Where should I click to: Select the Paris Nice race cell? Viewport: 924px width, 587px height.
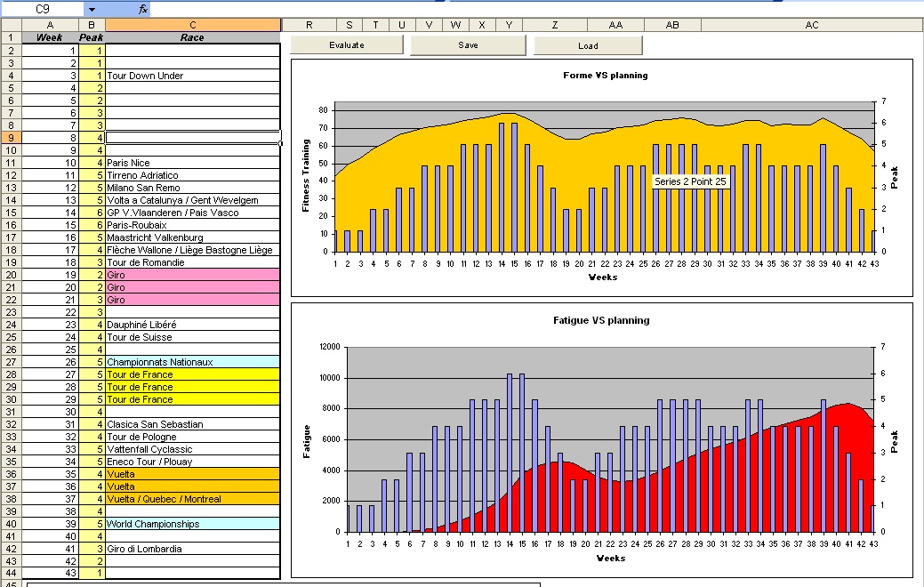(192, 163)
